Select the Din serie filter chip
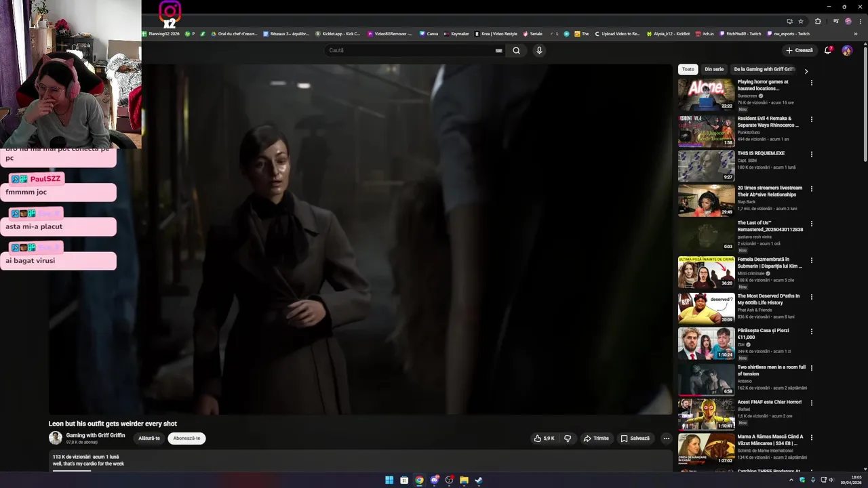The height and width of the screenshot is (488, 868). 714,69
